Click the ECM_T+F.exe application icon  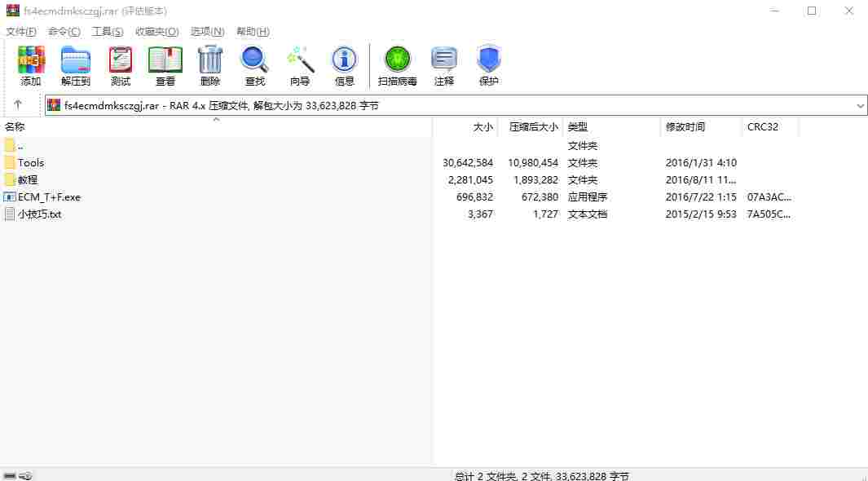pos(10,196)
